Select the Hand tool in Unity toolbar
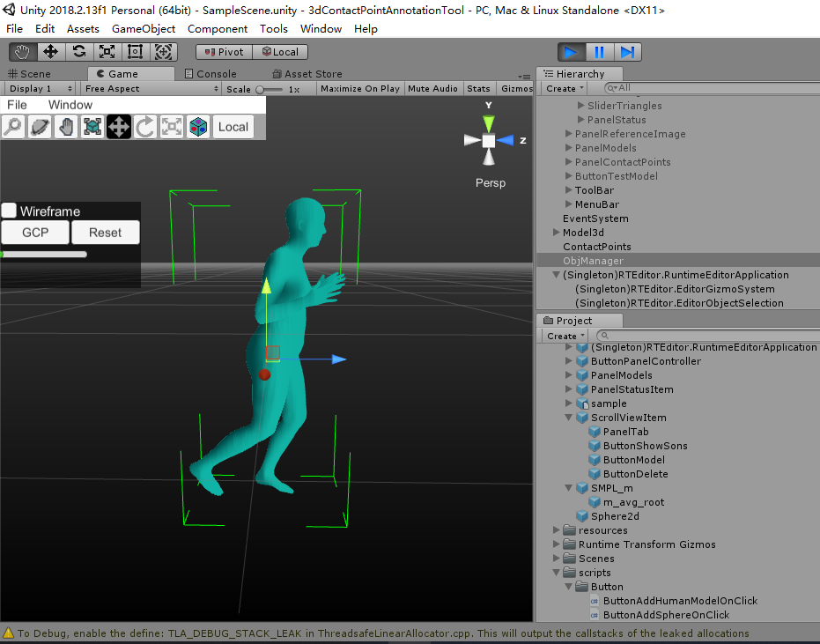 [x=23, y=52]
